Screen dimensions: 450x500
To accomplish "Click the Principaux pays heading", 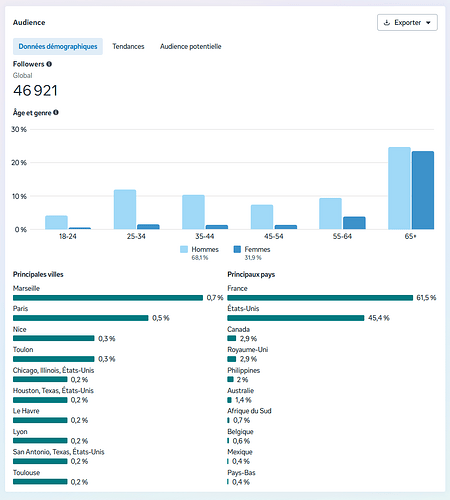I will click(251, 274).
